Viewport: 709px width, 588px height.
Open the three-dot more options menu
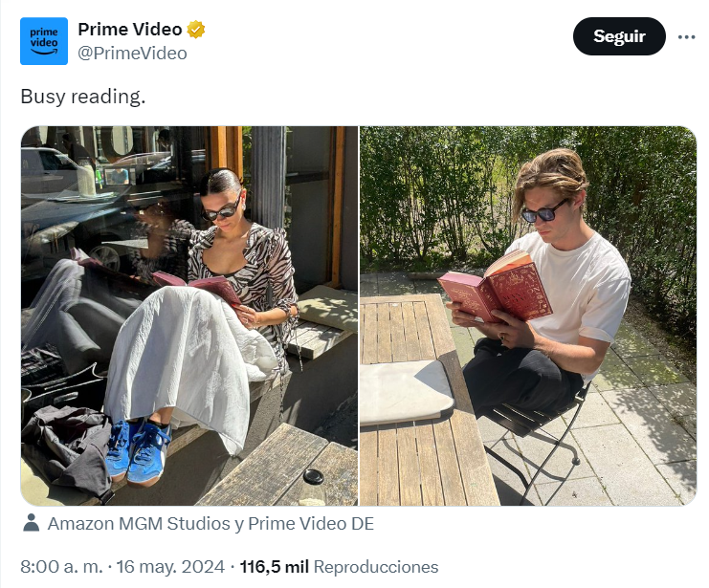coord(686,37)
